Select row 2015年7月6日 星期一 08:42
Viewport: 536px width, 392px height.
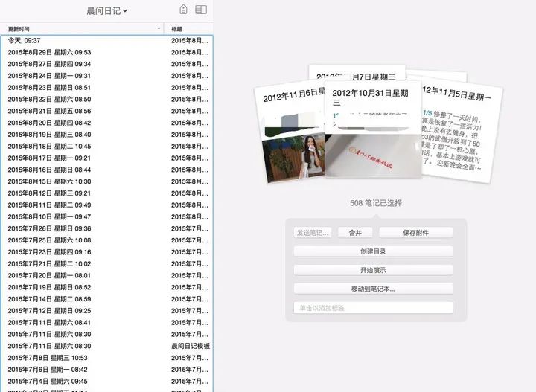[107, 370]
